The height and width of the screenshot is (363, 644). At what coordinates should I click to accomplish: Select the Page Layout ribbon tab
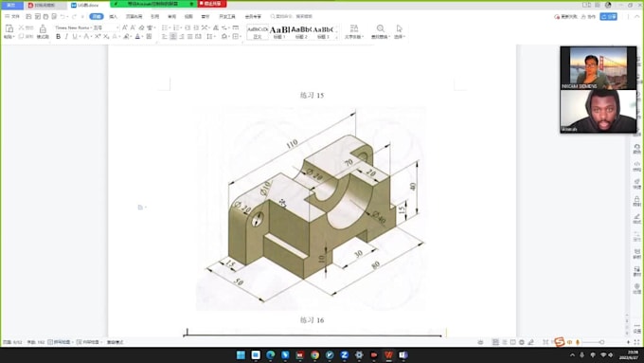click(134, 16)
